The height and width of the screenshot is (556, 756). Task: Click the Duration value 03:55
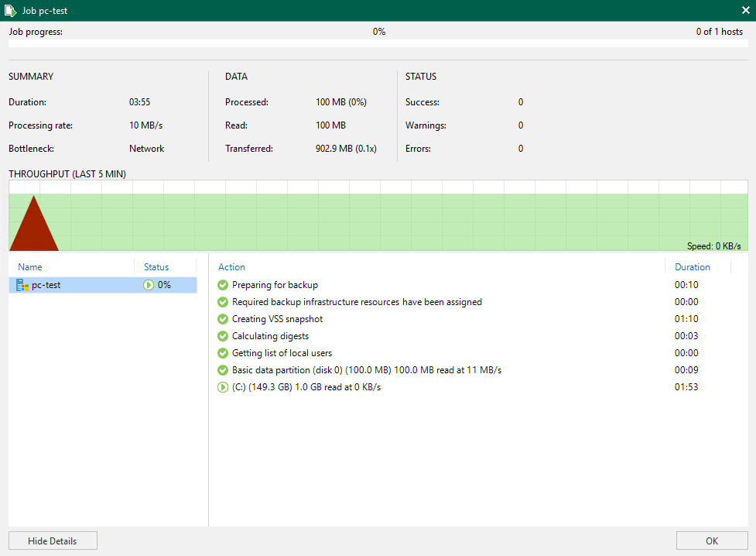click(x=139, y=102)
